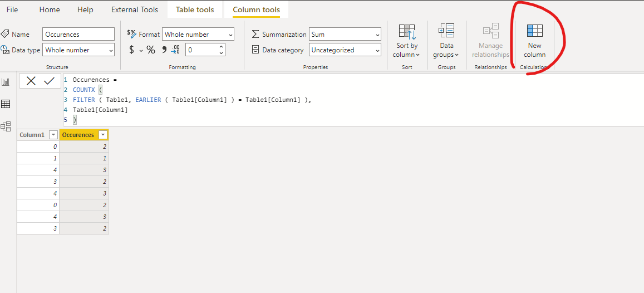Viewport: 644px width, 293px height.
Task: Click the New column icon
Action: pyautogui.click(x=534, y=31)
